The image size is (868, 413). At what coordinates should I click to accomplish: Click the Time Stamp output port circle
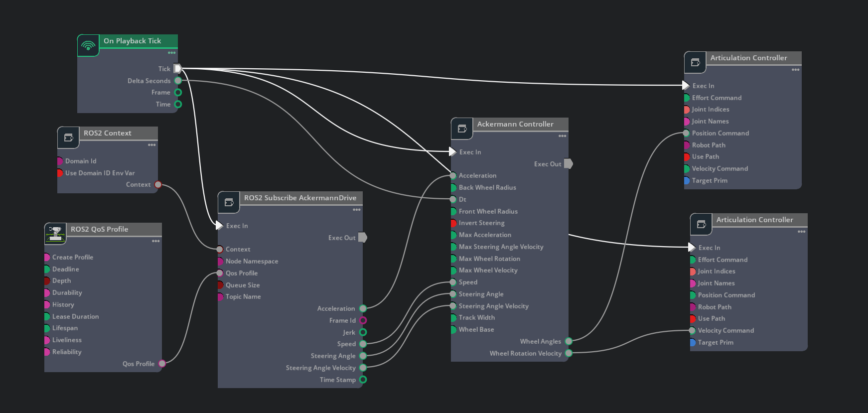[363, 380]
